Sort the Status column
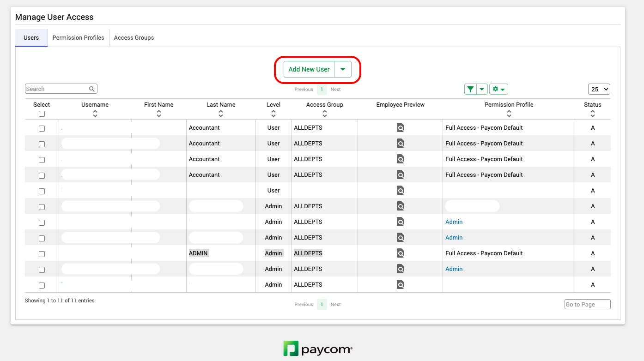Viewport: 644px width, 361px height. (593, 113)
